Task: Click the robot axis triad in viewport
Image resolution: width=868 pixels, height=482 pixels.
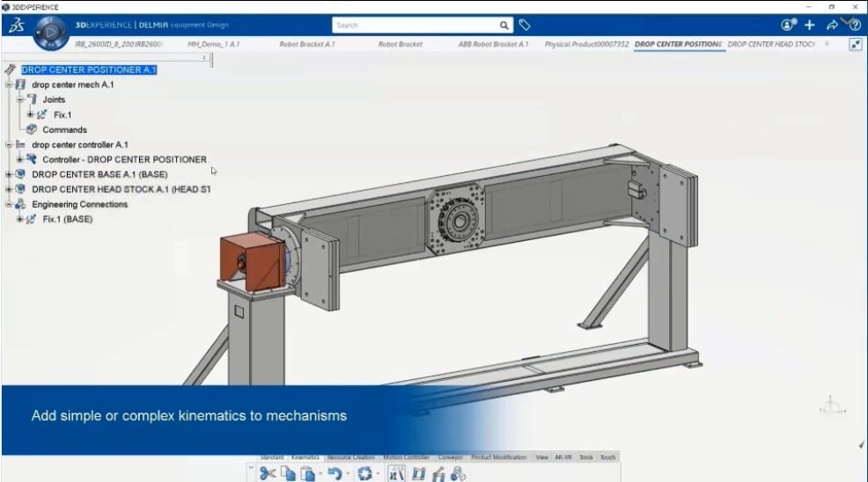Action: click(x=831, y=405)
